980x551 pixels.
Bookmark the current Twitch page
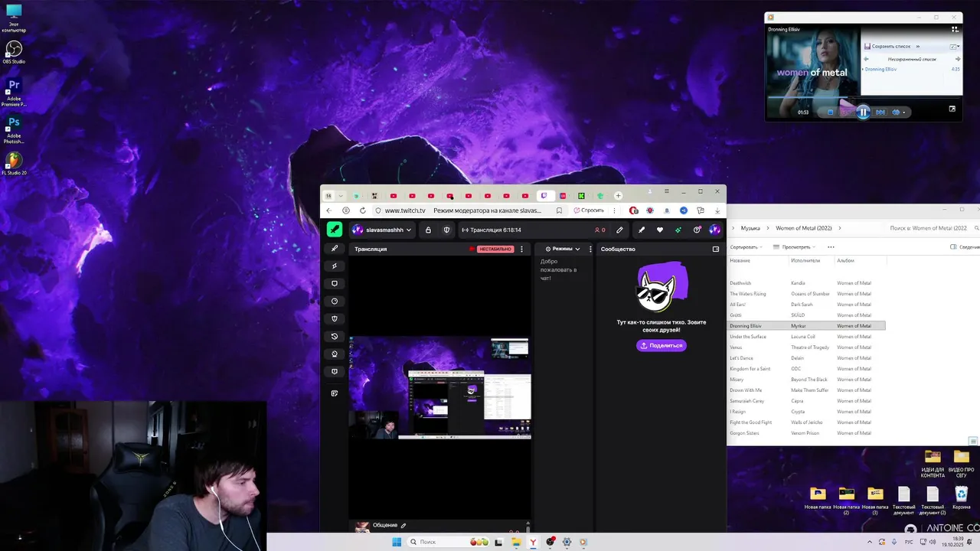(559, 210)
